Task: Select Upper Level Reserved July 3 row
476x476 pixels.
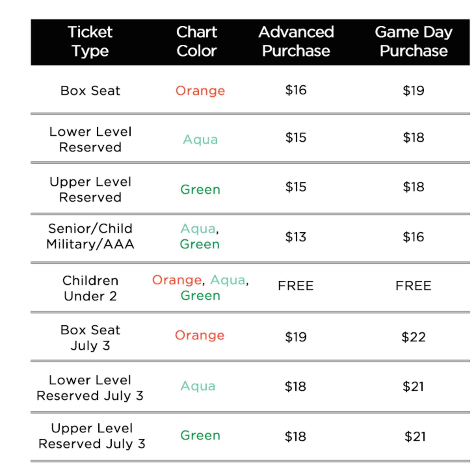Action: 250,436
